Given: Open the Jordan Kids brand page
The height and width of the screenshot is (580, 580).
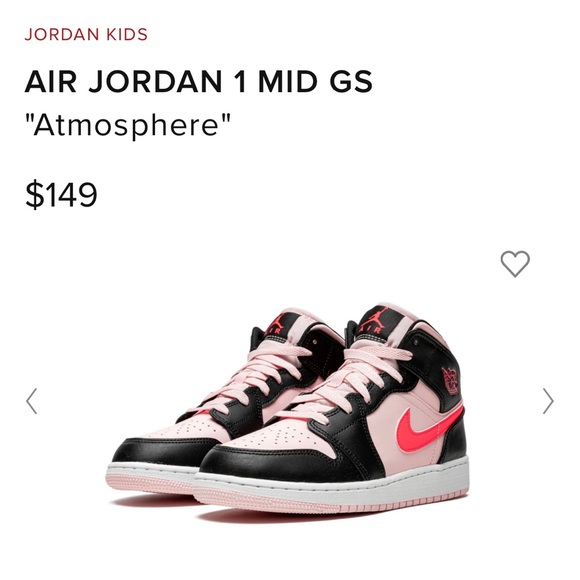Looking at the screenshot, I should pyautogui.click(x=86, y=34).
